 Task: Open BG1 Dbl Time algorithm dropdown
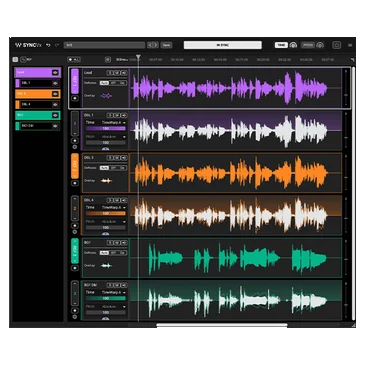tap(114, 292)
